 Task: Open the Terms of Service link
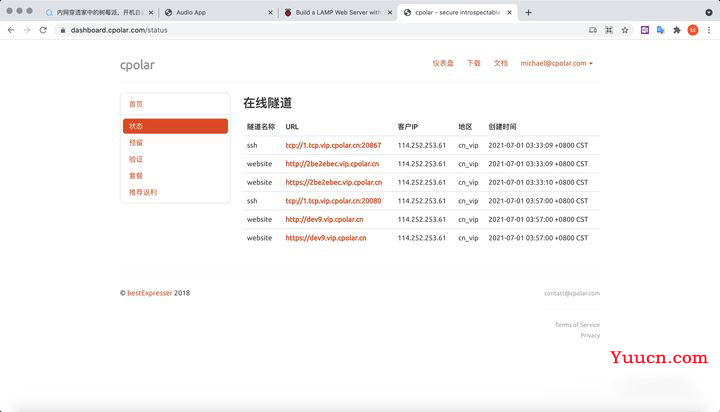point(577,325)
